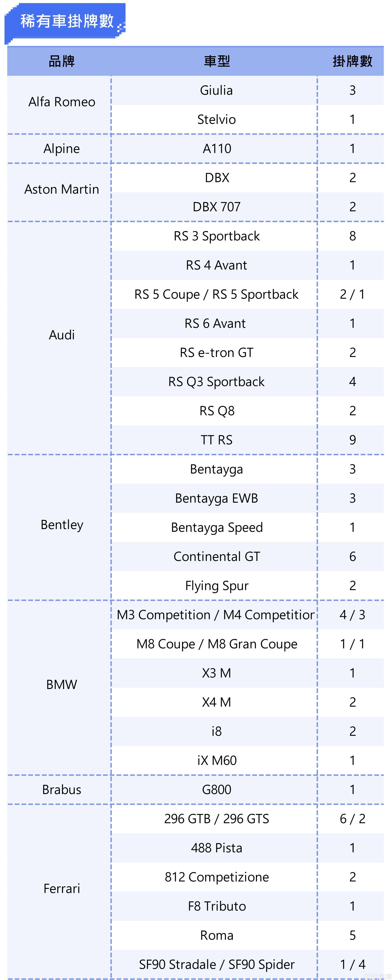Click the DBX 707 model cell
Viewport: 392px width, 980px height.
(216, 207)
